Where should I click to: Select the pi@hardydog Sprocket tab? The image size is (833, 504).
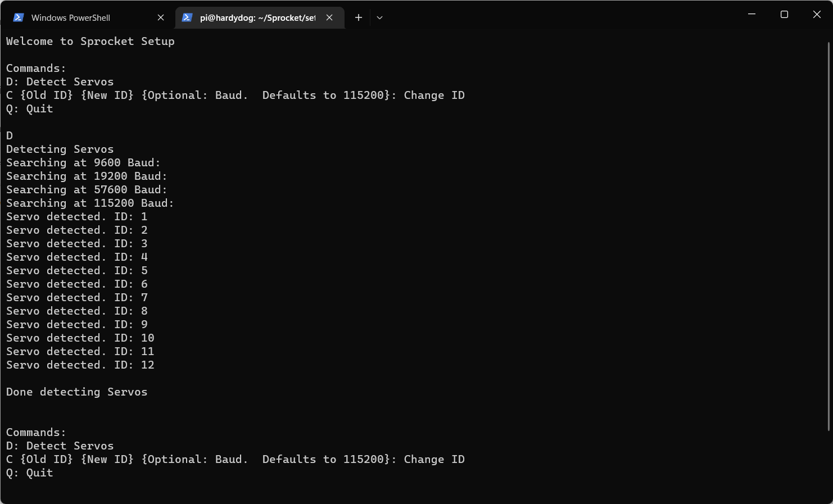pyautogui.click(x=260, y=17)
